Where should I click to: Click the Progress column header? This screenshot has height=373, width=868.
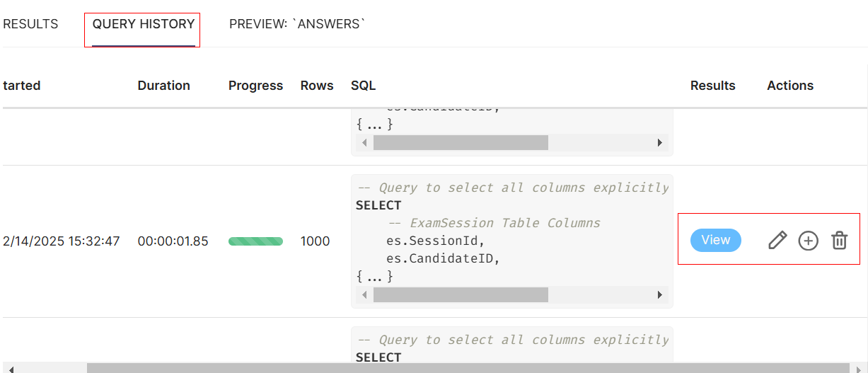[x=255, y=86]
